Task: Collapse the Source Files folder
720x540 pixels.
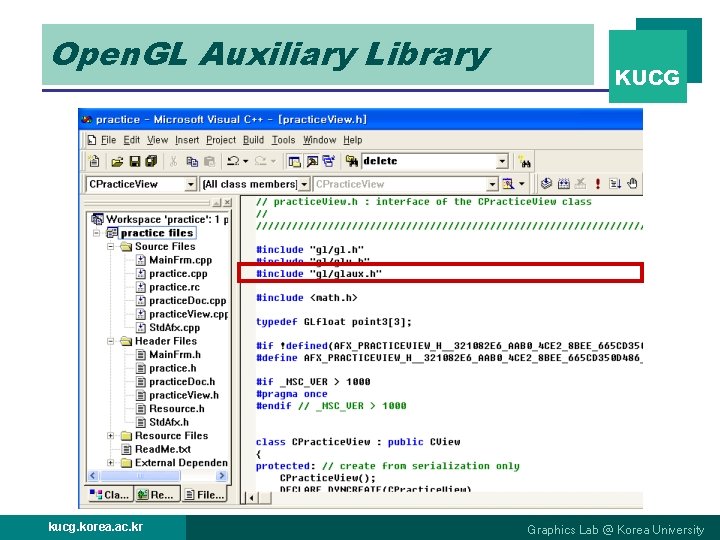Action: 111,247
